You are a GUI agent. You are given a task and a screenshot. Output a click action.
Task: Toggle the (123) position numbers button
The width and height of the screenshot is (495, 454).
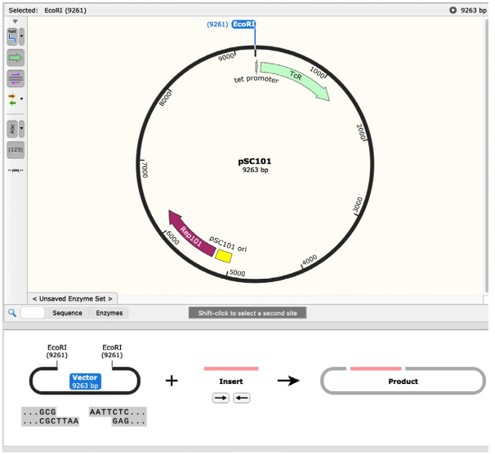tap(15, 150)
